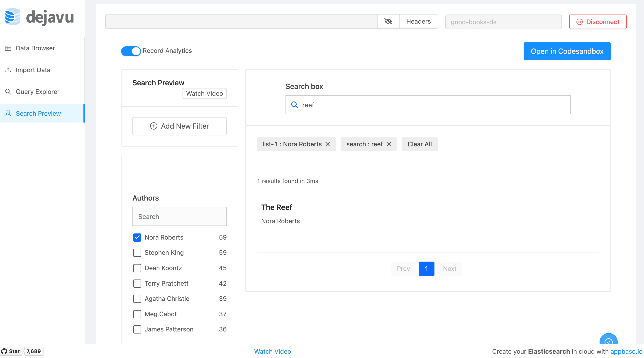644x358 pixels.
Task: Click the Import Data upload icon
Action: pyautogui.click(x=8, y=70)
